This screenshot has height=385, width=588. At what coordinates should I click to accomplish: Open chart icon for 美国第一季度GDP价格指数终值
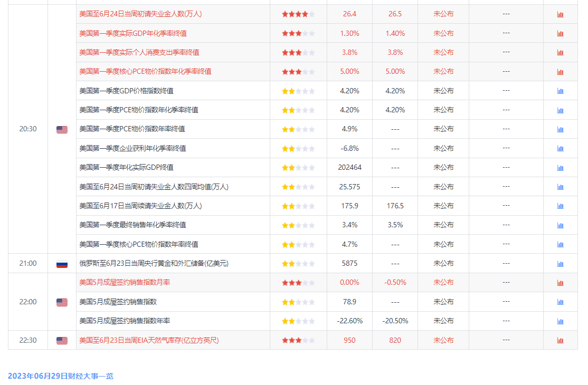point(560,91)
